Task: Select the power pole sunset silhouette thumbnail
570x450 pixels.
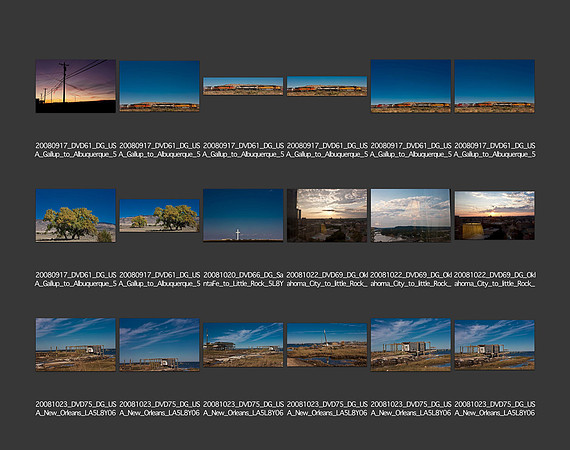Action: point(76,86)
